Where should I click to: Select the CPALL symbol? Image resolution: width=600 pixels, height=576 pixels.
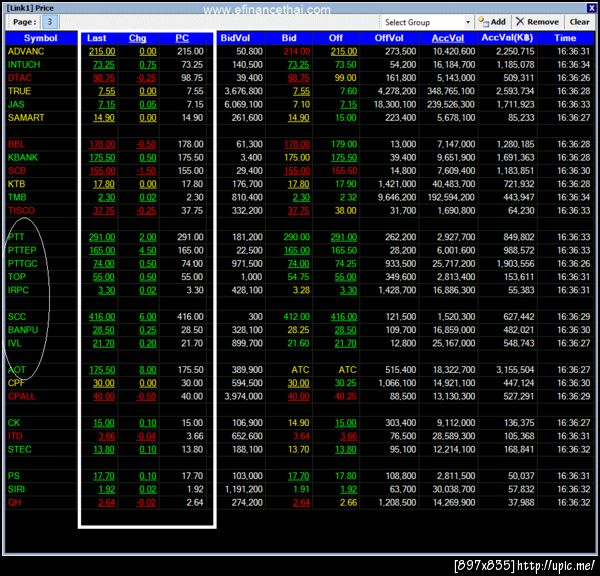tap(21, 397)
